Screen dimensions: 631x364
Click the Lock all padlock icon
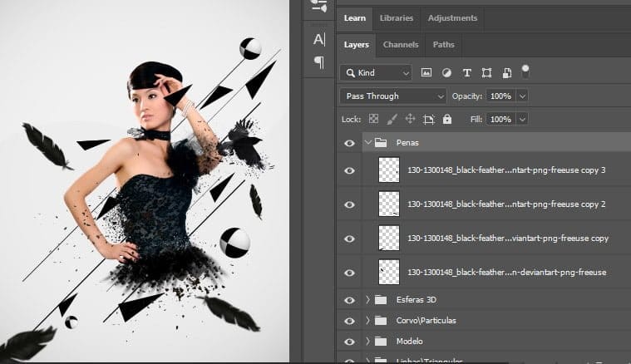(447, 119)
